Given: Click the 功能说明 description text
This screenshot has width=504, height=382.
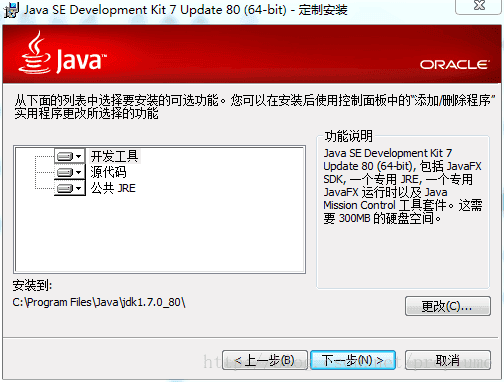Looking at the screenshot, I should [x=403, y=186].
